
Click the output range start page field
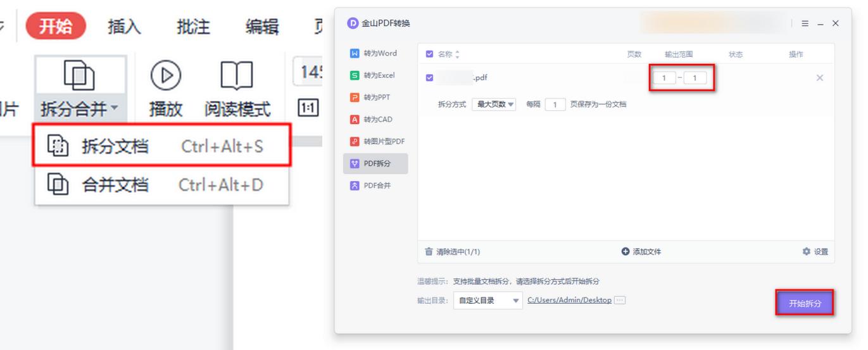(664, 78)
